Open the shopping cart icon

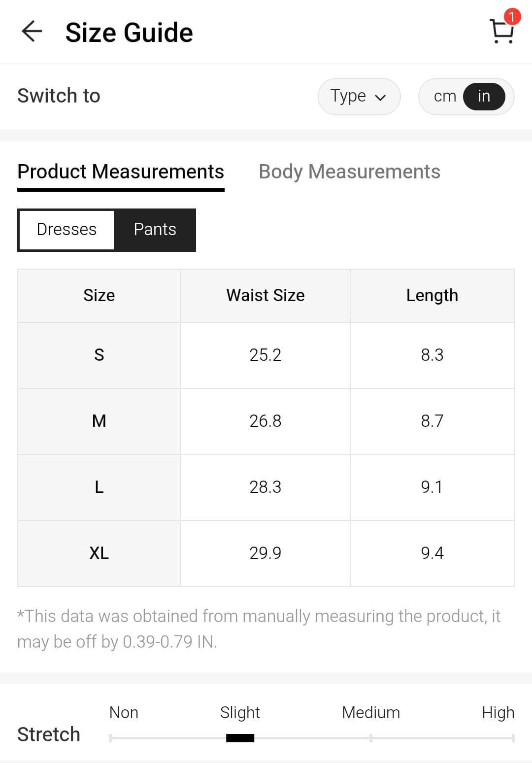tap(501, 33)
